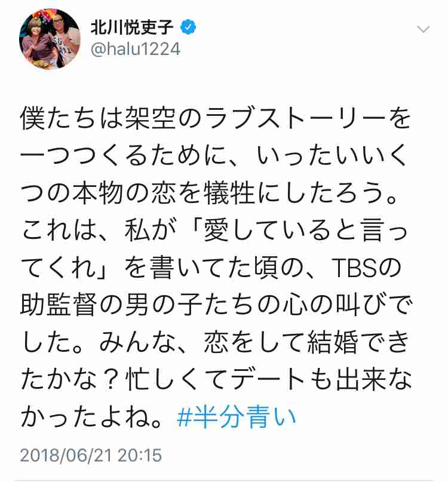
Task: Click the line starting 一つつくるために
Action: [x=214, y=156]
